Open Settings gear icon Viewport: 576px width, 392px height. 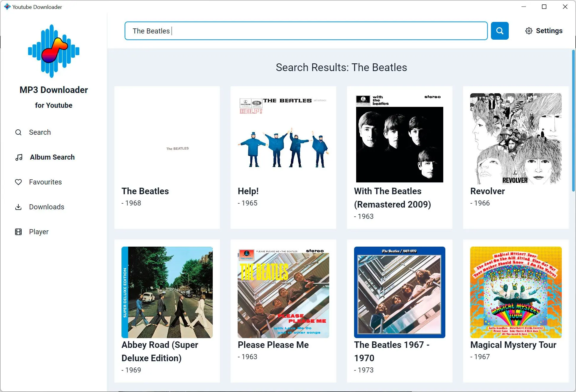click(528, 30)
